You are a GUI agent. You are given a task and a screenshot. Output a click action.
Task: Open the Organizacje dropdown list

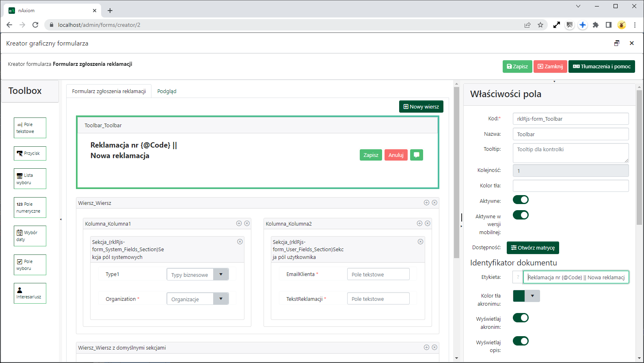point(221,299)
